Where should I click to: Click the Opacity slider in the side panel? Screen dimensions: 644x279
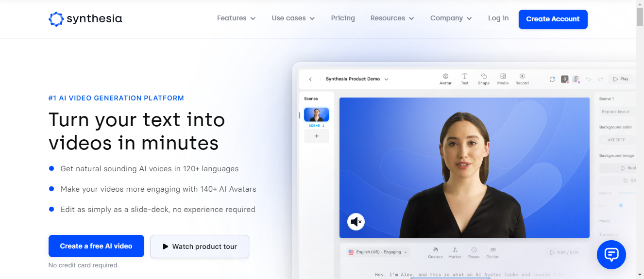[x=627, y=193]
